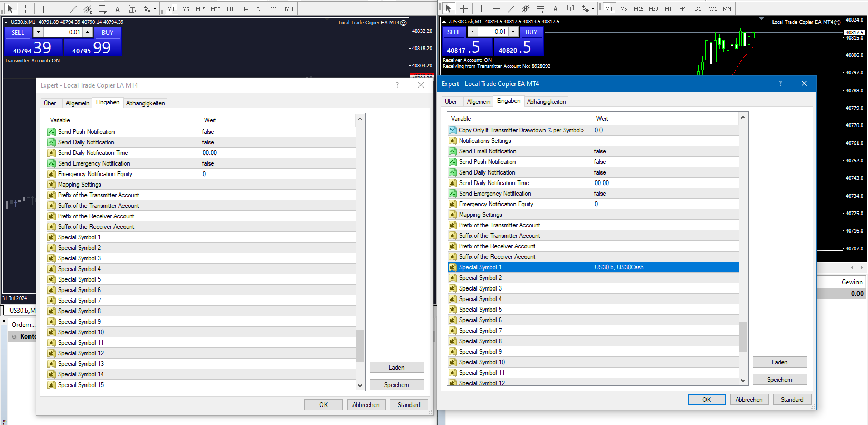This screenshot has height=425, width=868.
Task: Pick the horizontal line tool above the US30.b chart
Action: tap(58, 9)
